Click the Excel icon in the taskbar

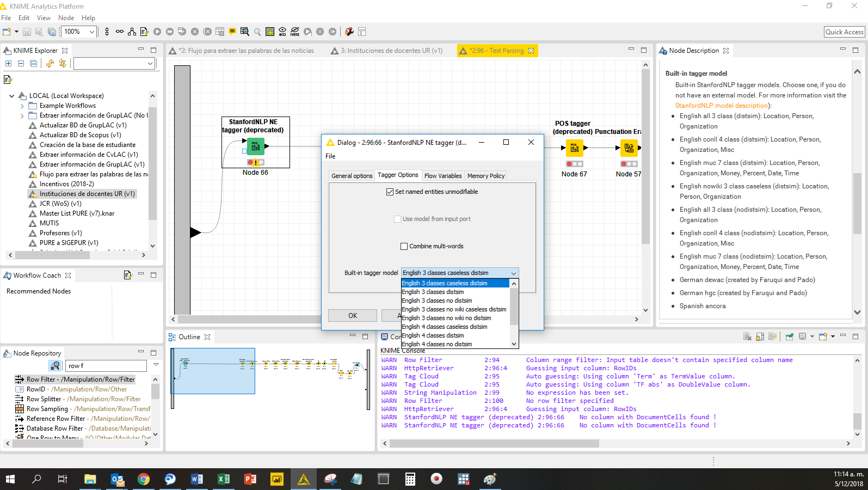coord(223,479)
